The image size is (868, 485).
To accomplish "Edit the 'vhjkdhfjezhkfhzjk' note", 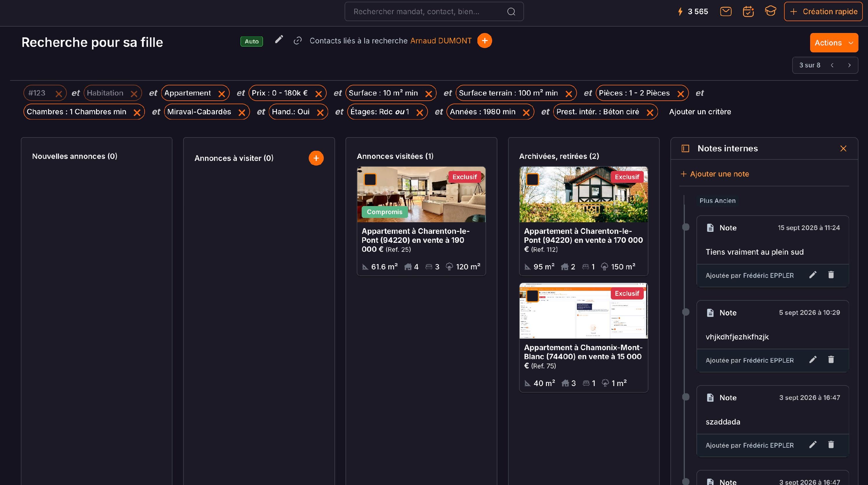I will tap(813, 360).
